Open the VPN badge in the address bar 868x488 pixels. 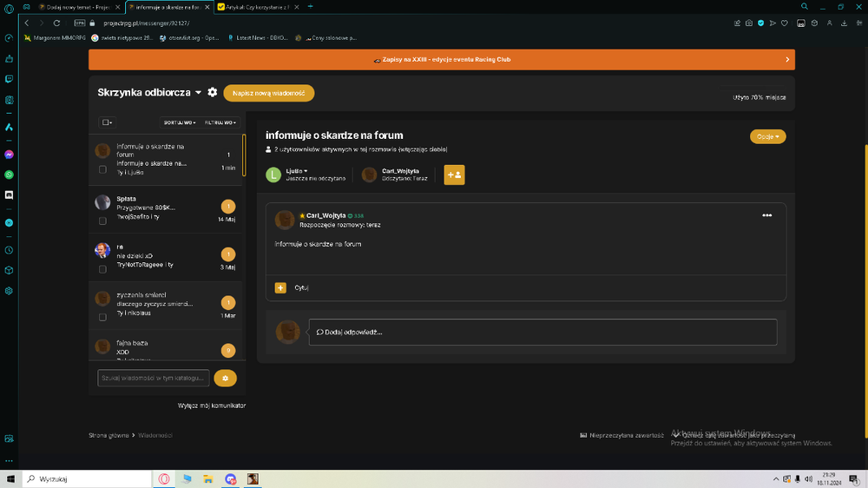coord(80,23)
